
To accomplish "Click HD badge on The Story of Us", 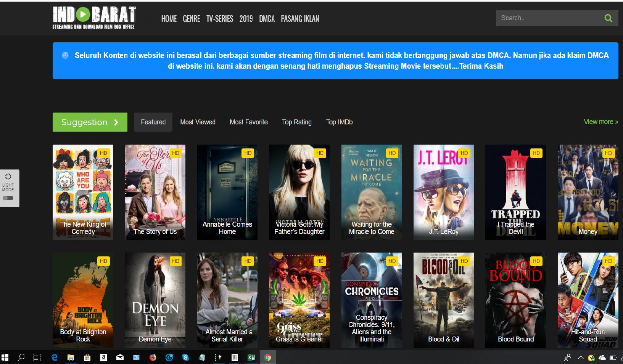I will 175,153.
